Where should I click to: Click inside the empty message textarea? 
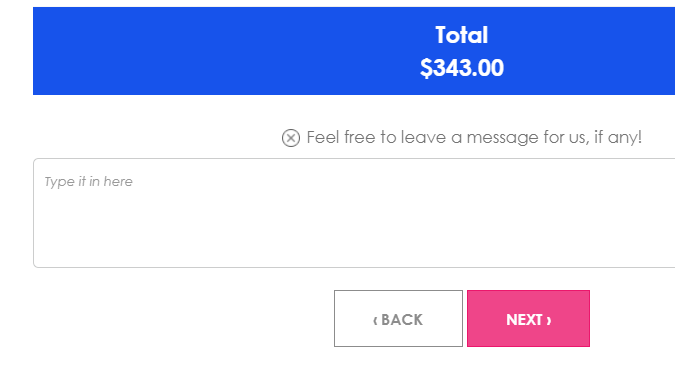coord(354,213)
